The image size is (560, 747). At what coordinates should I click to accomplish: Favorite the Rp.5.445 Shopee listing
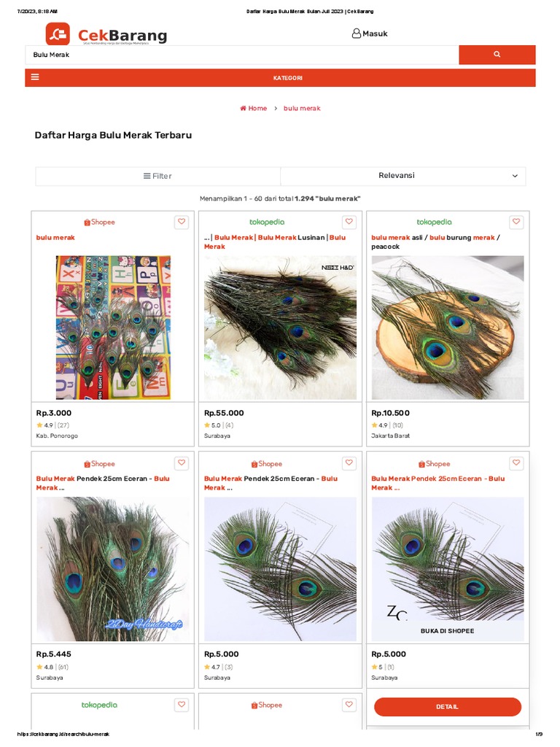(182, 462)
